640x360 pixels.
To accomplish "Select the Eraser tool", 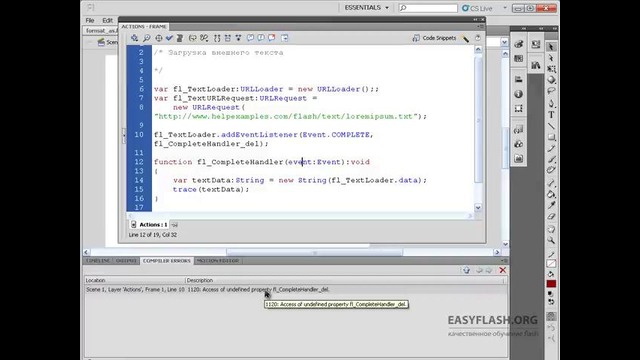I will (551, 216).
